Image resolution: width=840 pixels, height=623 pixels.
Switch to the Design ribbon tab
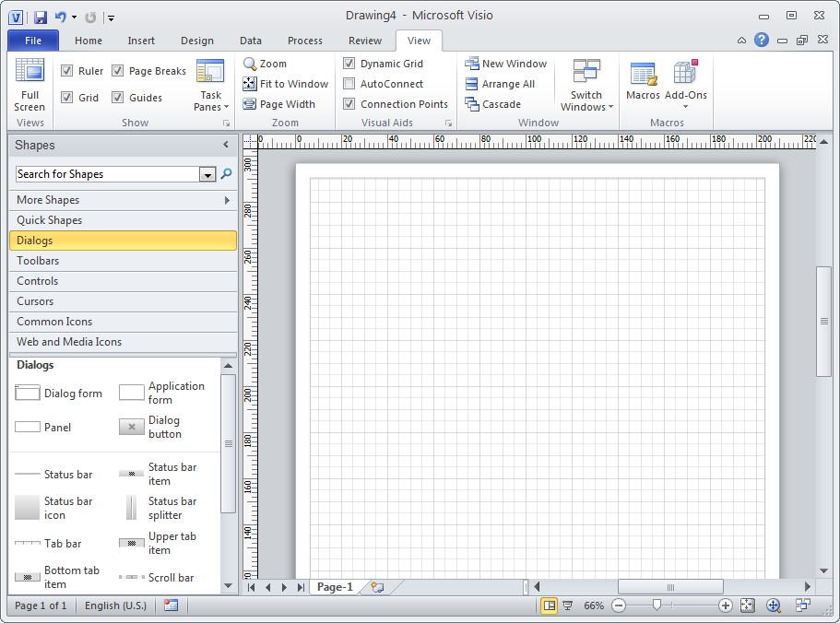coord(196,41)
